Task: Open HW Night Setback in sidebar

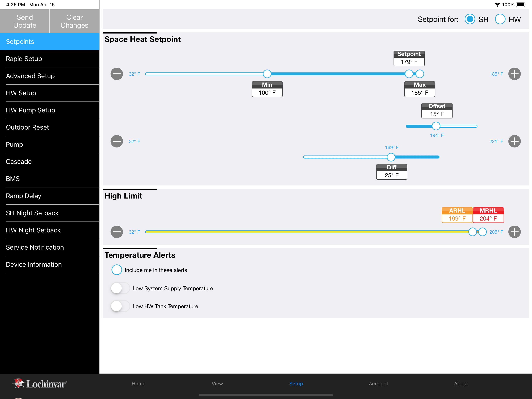Action: (50, 230)
